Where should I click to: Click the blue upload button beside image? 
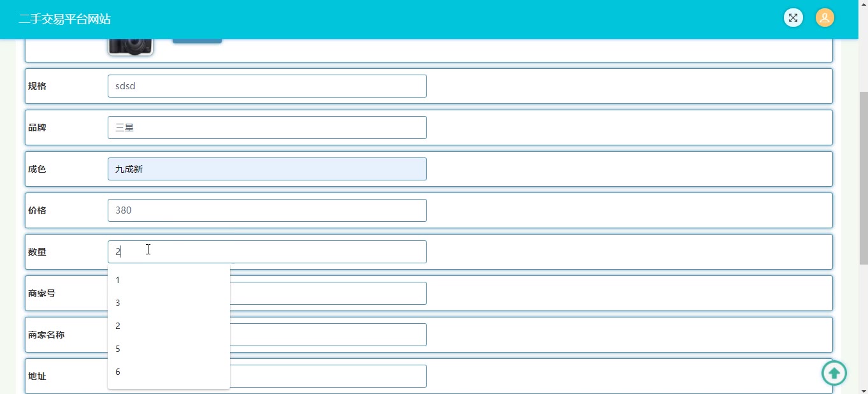tap(197, 41)
